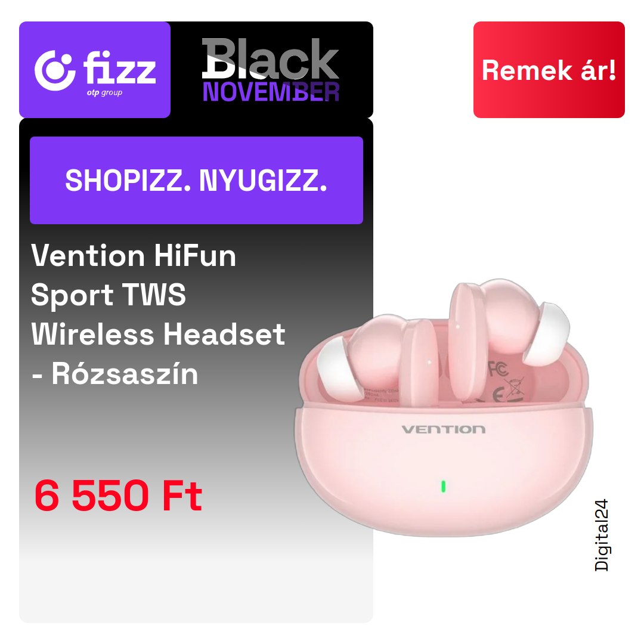Click the pink earbuds charging case image
The height and width of the screenshot is (644, 644).
(x=444, y=407)
